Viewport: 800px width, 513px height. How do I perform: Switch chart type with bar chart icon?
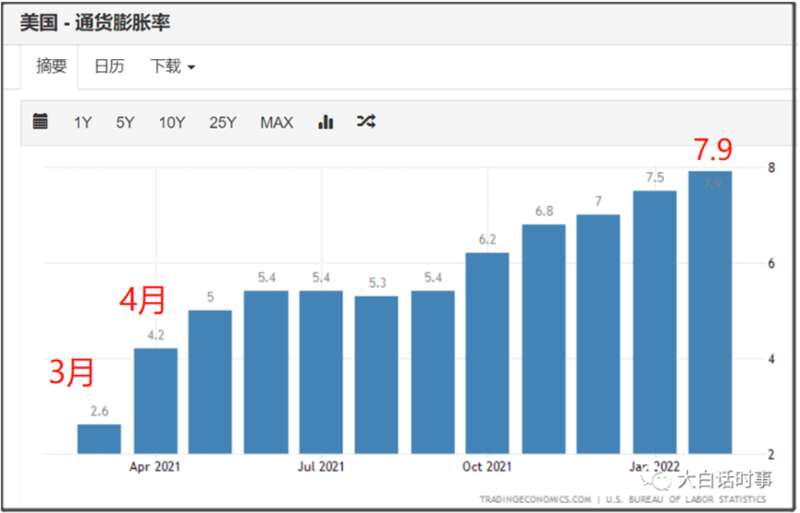pyautogui.click(x=326, y=121)
